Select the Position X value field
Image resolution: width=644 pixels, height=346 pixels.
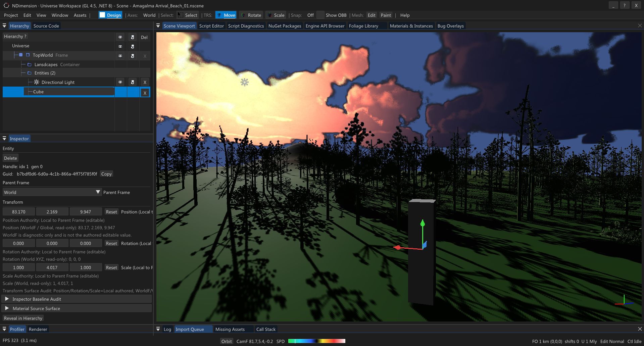point(18,211)
